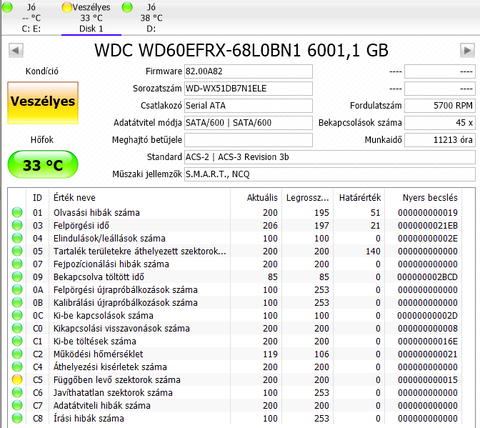
Task: Click the empty drive letter field
Action: tap(248, 140)
